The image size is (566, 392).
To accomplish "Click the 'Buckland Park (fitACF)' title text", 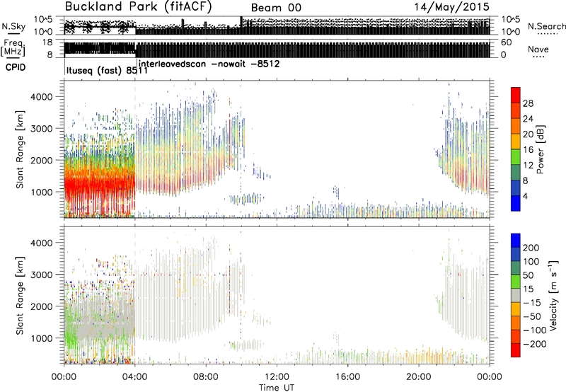I will click(138, 7).
